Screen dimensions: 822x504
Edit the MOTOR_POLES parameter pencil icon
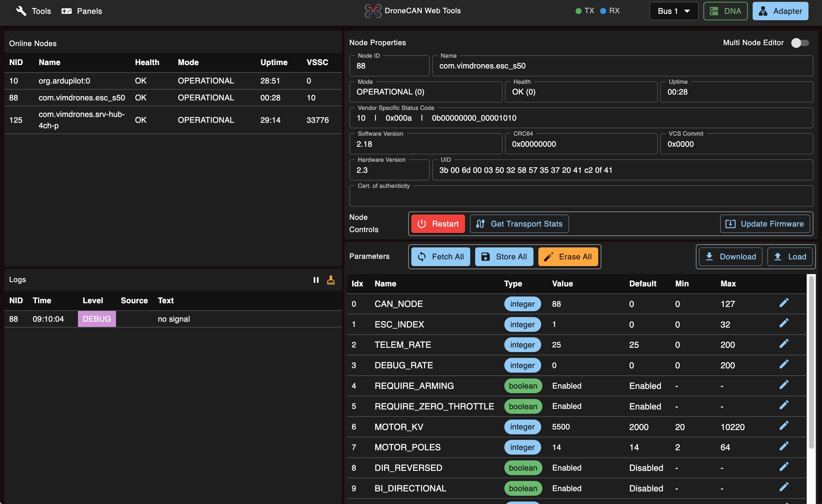(x=784, y=446)
